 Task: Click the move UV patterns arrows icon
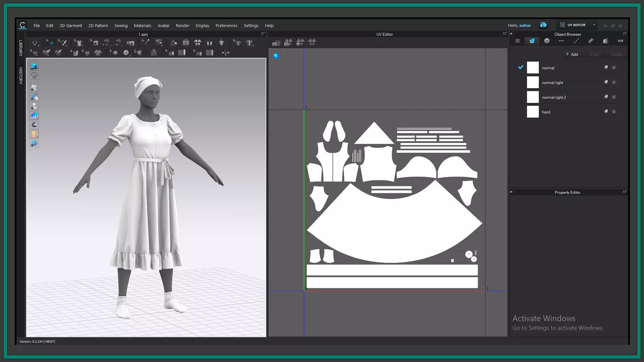coord(300,43)
